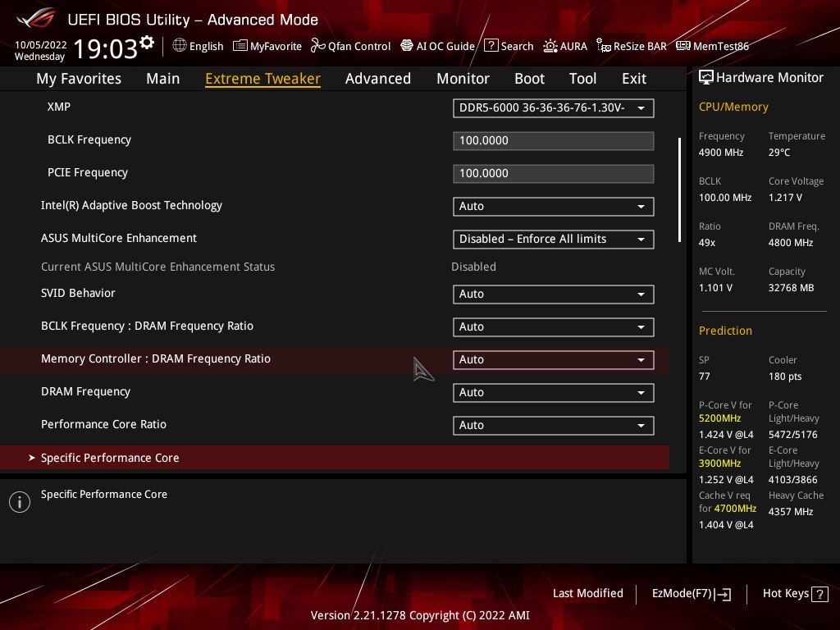Open the AI OC Guide icon

[x=407, y=46]
